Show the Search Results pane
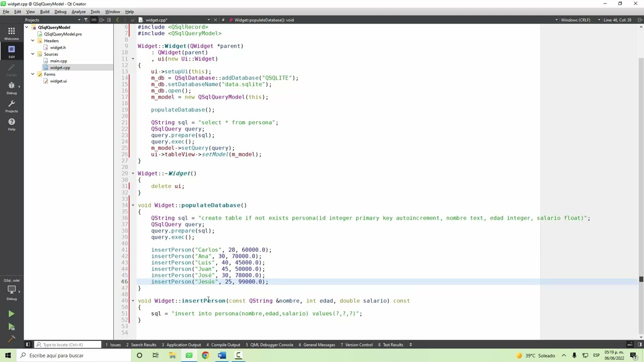Image resolution: width=644 pixels, height=362 pixels. coord(141,345)
